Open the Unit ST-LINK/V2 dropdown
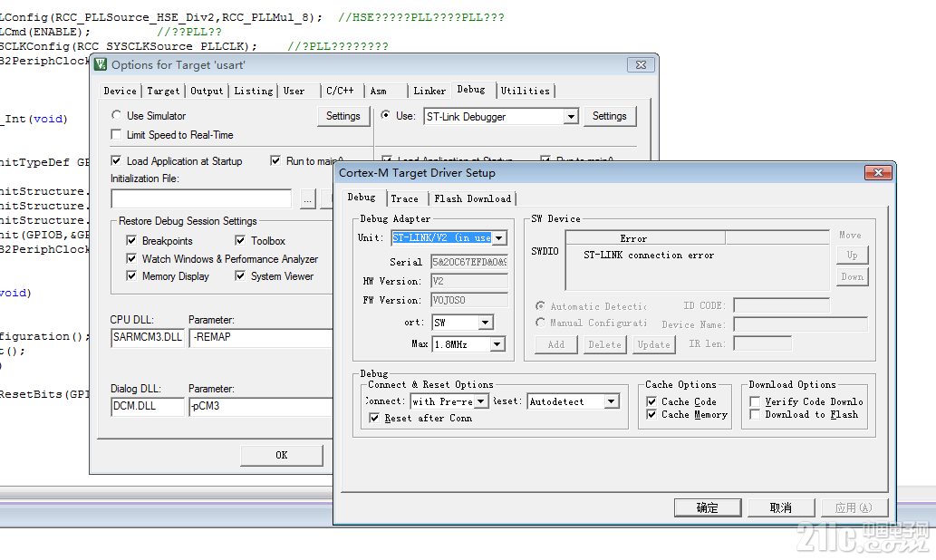The image size is (936, 560). (x=499, y=237)
